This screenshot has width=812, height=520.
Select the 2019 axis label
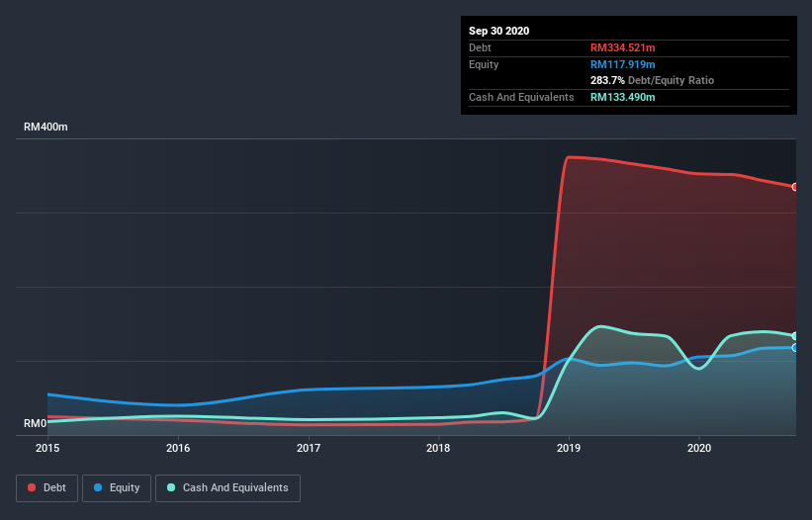pyautogui.click(x=569, y=448)
